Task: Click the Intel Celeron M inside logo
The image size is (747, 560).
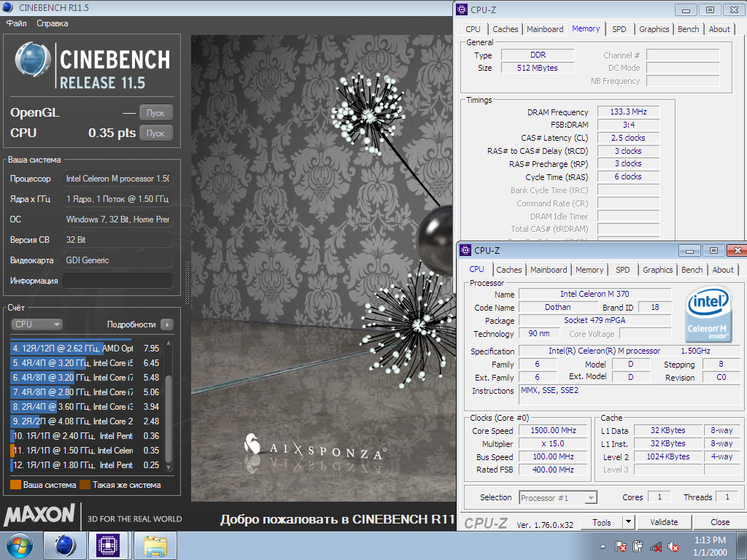Action: pyautogui.click(x=708, y=315)
